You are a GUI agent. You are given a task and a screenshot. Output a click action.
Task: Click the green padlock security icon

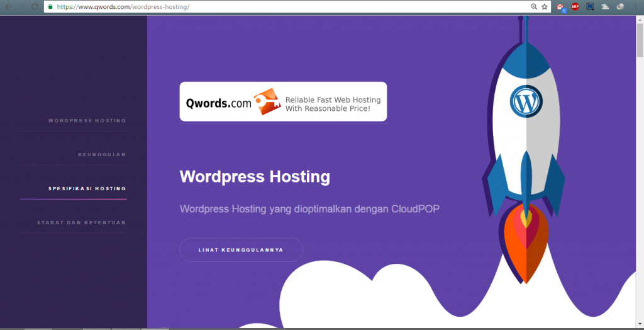50,7
